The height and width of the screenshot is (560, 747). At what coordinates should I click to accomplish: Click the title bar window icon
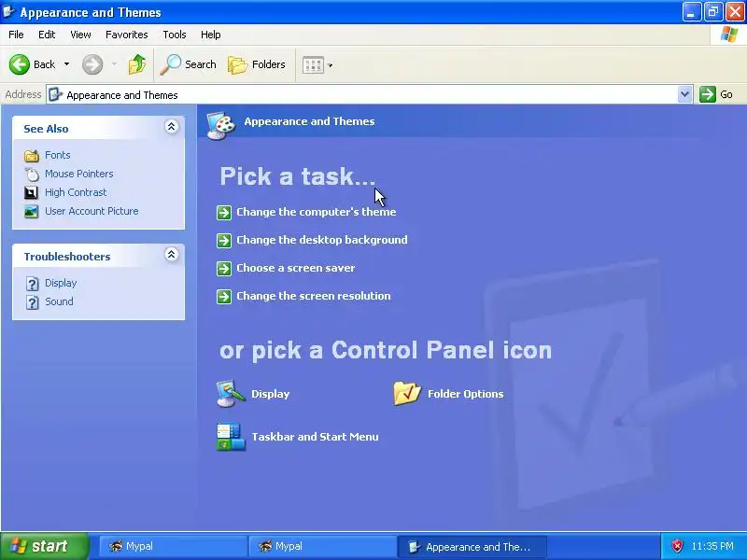tap(8, 12)
